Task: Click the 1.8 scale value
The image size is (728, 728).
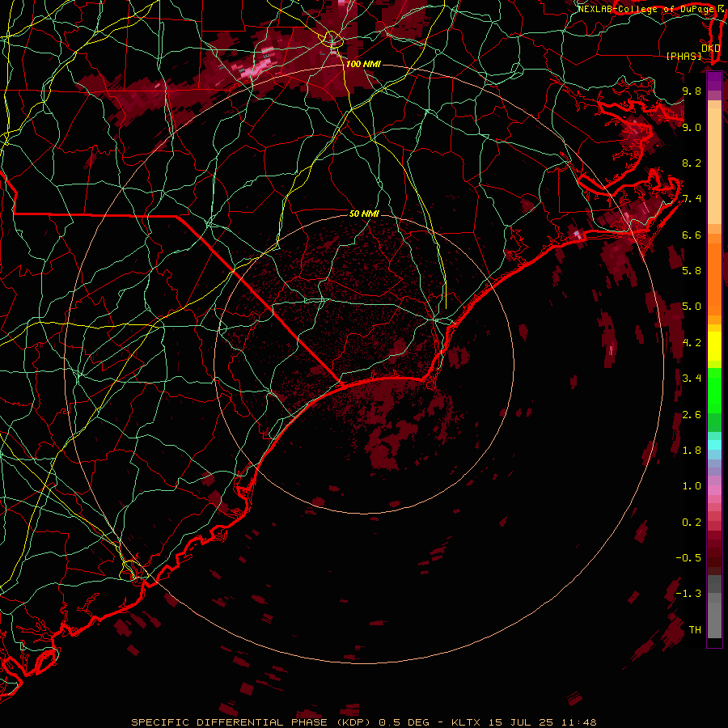Action: tap(692, 450)
